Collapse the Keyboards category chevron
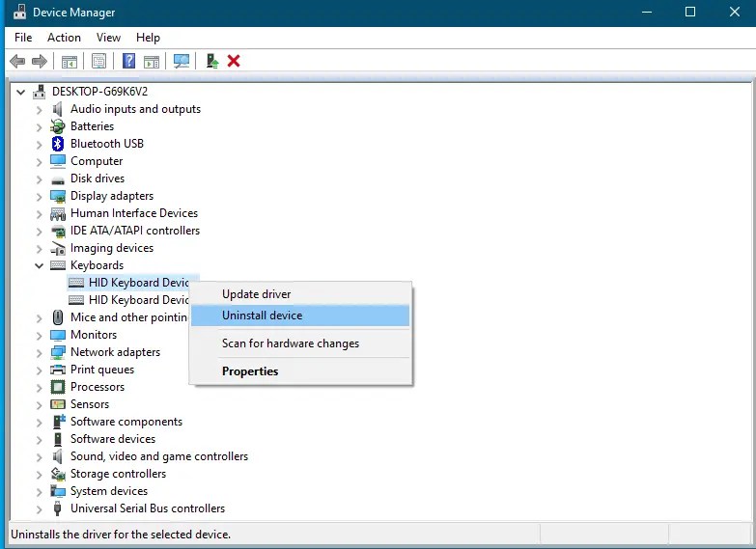The image size is (756, 549). [39, 265]
